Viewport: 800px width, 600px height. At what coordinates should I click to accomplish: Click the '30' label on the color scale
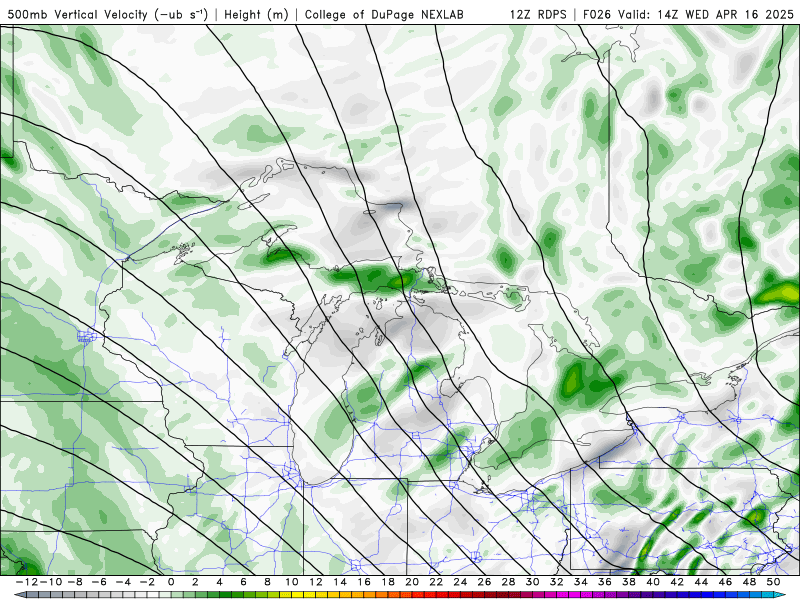[532, 582]
